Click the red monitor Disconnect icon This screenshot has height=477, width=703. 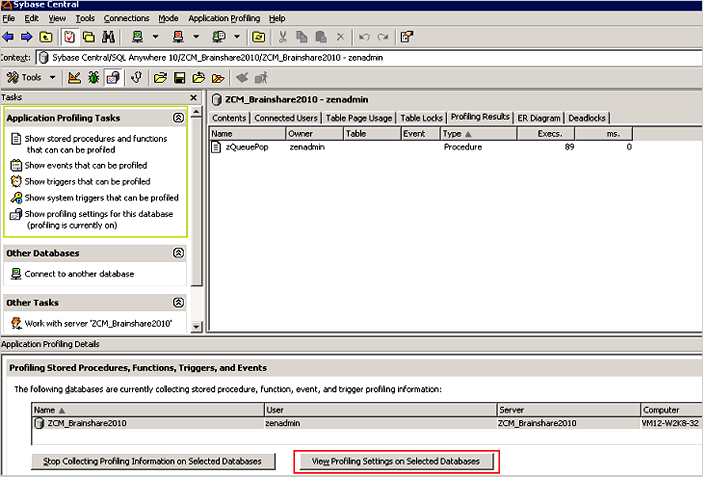pos(178,37)
